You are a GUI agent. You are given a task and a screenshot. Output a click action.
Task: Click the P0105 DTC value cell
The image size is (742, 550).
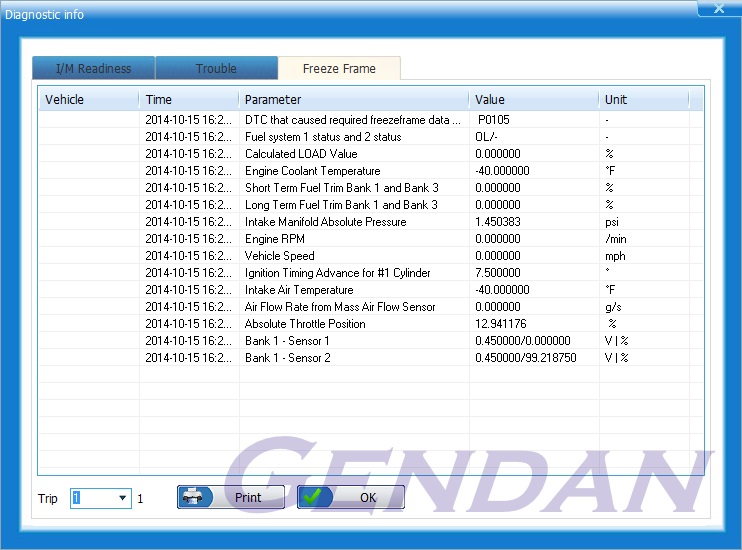493,120
